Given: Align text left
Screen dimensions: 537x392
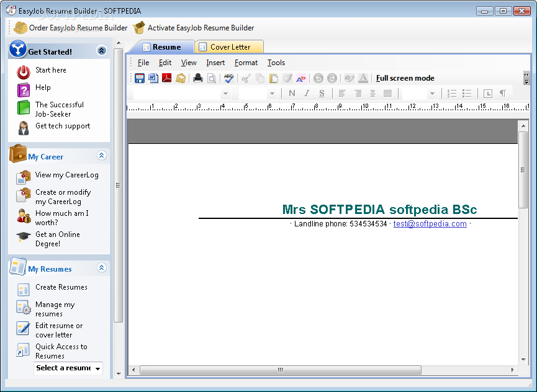Looking at the screenshot, I should (342, 93).
